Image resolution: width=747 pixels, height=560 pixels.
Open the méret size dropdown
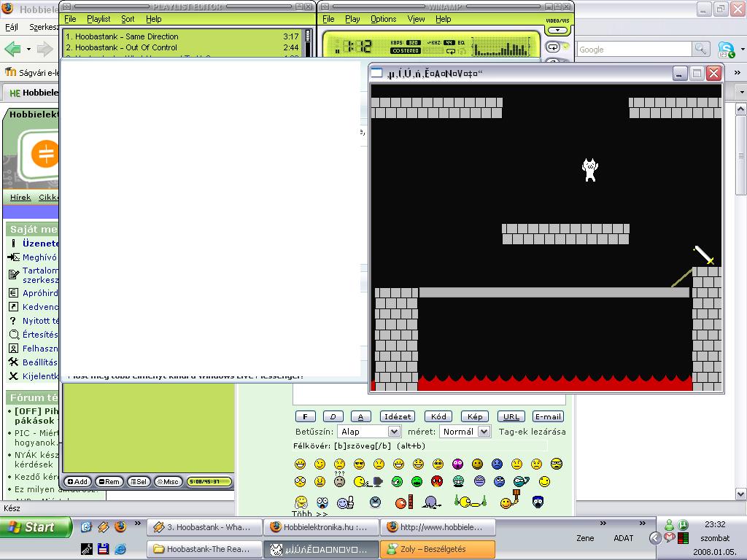pos(465,432)
